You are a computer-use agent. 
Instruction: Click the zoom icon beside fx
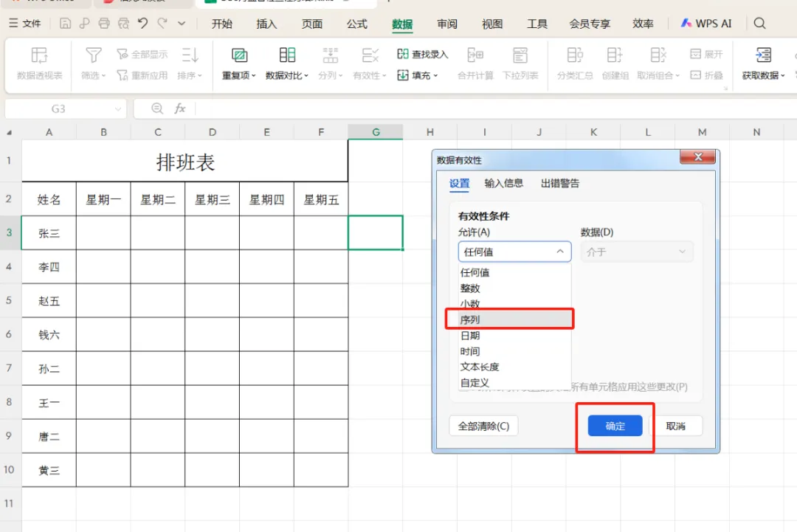point(157,108)
